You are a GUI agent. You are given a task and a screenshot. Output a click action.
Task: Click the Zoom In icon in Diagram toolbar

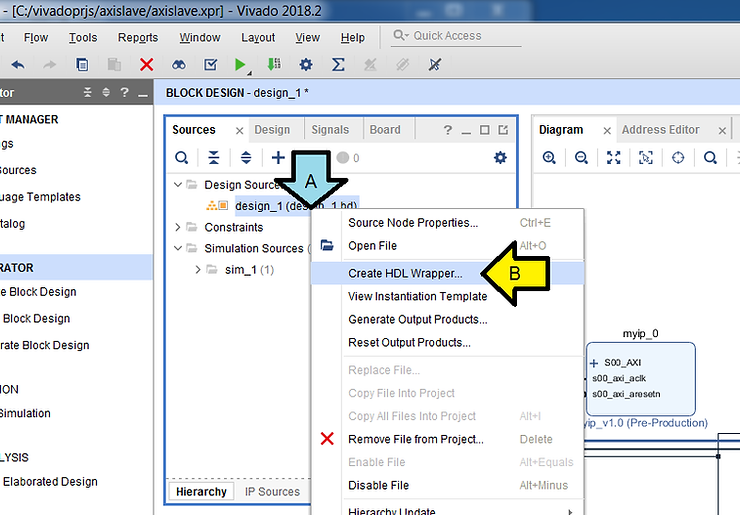pyautogui.click(x=549, y=158)
